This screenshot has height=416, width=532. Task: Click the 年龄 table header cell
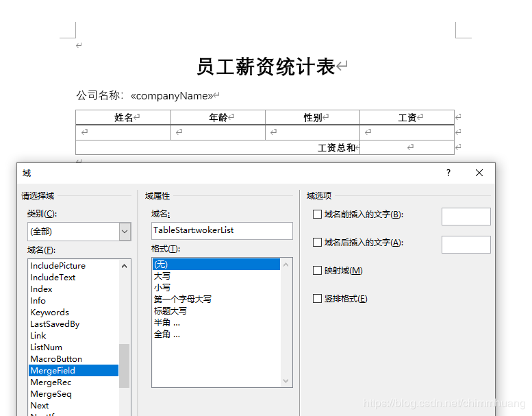click(218, 117)
